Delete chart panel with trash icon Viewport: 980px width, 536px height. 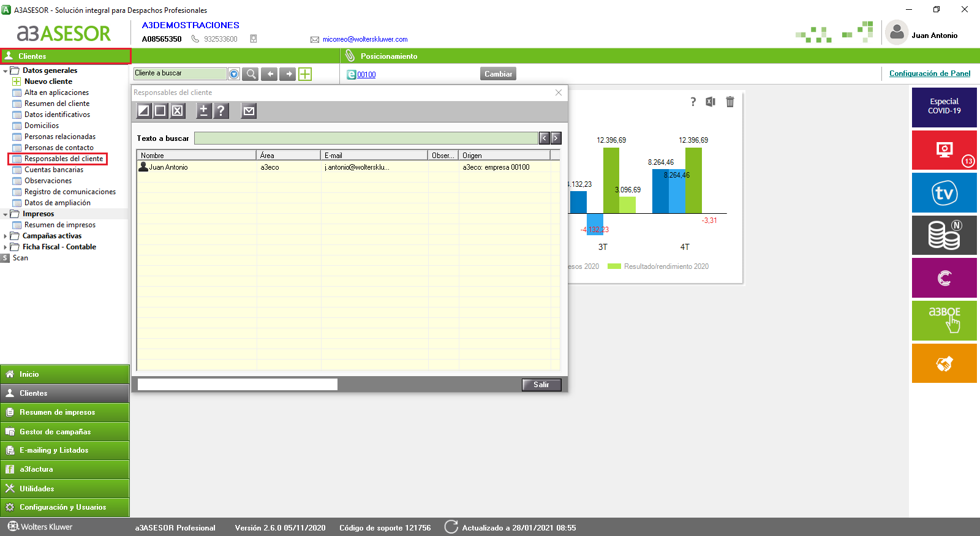[730, 102]
